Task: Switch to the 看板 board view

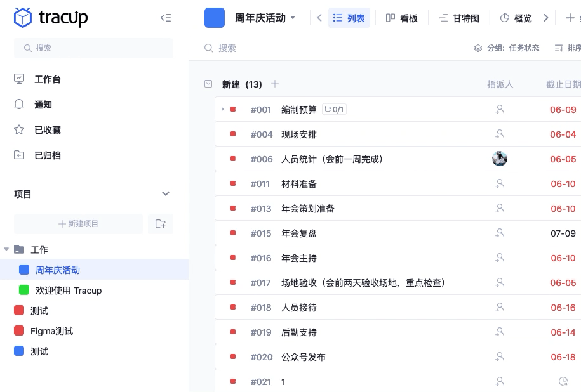Action: click(402, 18)
